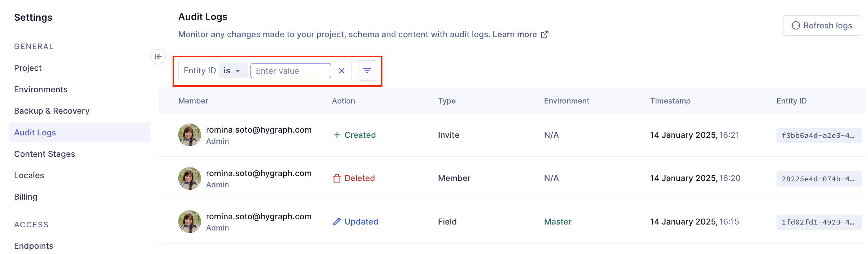Click the plus icon next to Created
This screenshot has height=254, width=868.
coord(337,135)
